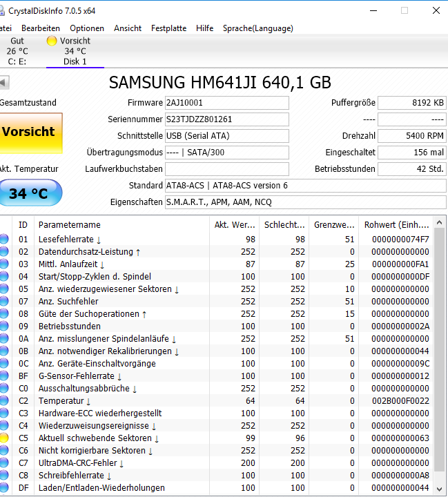Viewport: 448px width, 497px height.
Task: Click status orb for 09 Betriebsstunden row
Action: point(4,326)
